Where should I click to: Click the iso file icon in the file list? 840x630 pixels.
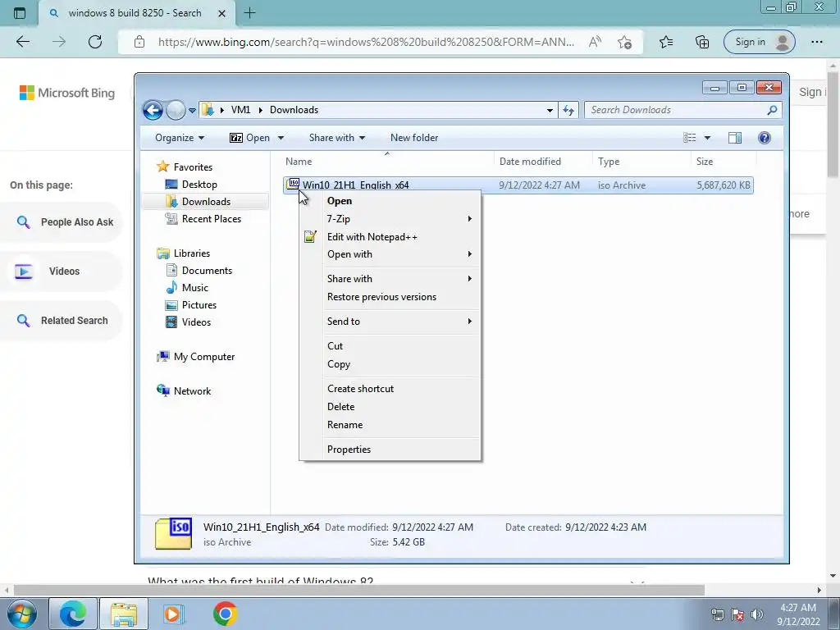pyautogui.click(x=293, y=185)
